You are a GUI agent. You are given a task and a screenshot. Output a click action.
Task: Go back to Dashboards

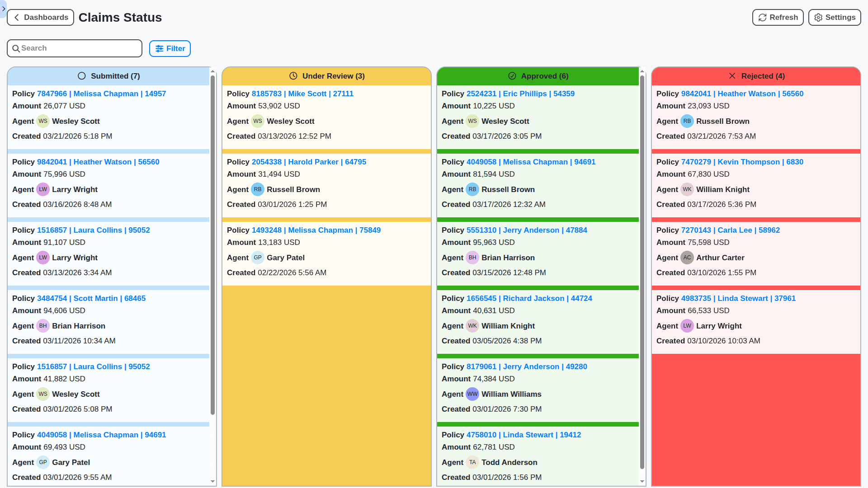(40, 17)
